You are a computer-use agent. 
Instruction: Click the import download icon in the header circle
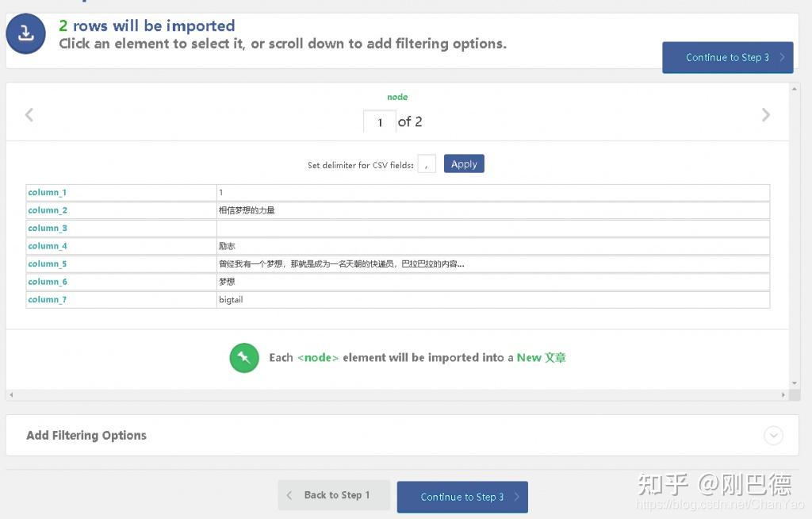click(25, 34)
